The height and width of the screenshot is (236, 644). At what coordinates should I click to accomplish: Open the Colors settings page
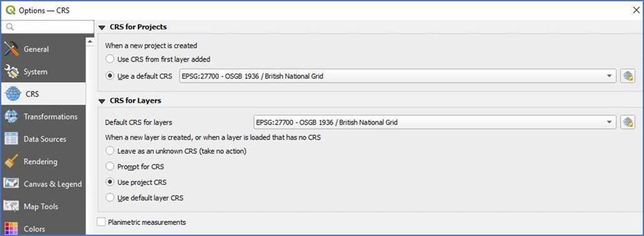[43, 228]
